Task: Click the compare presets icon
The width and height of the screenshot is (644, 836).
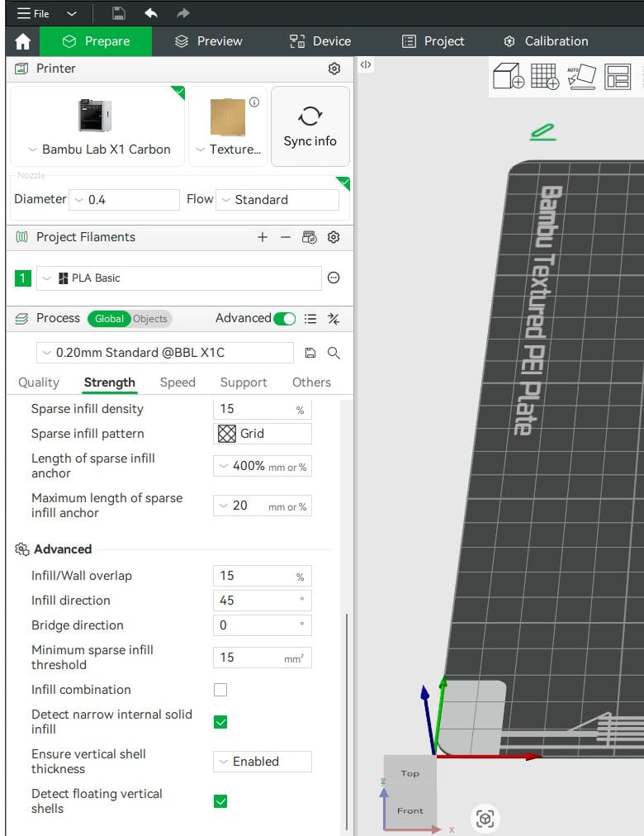Action: tap(334, 319)
